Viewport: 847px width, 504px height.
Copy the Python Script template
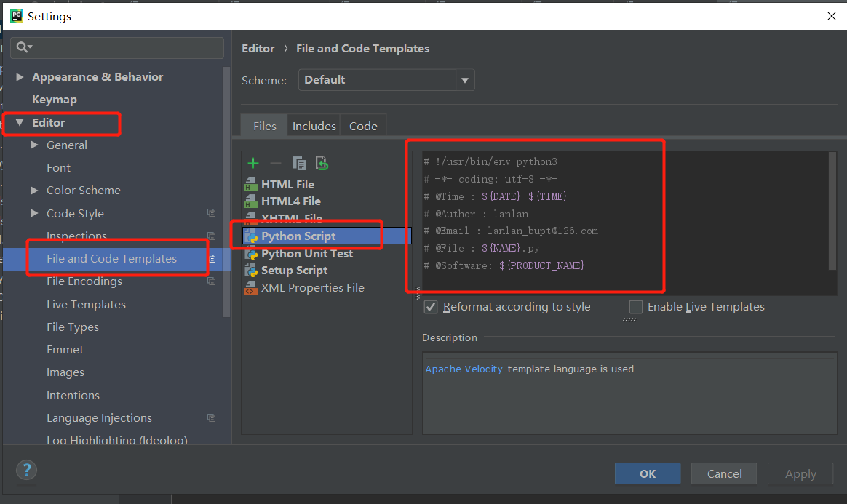tap(298, 163)
